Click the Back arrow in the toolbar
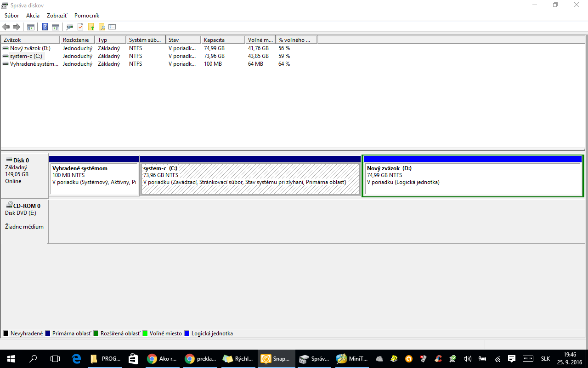588x368 pixels. tap(6, 27)
